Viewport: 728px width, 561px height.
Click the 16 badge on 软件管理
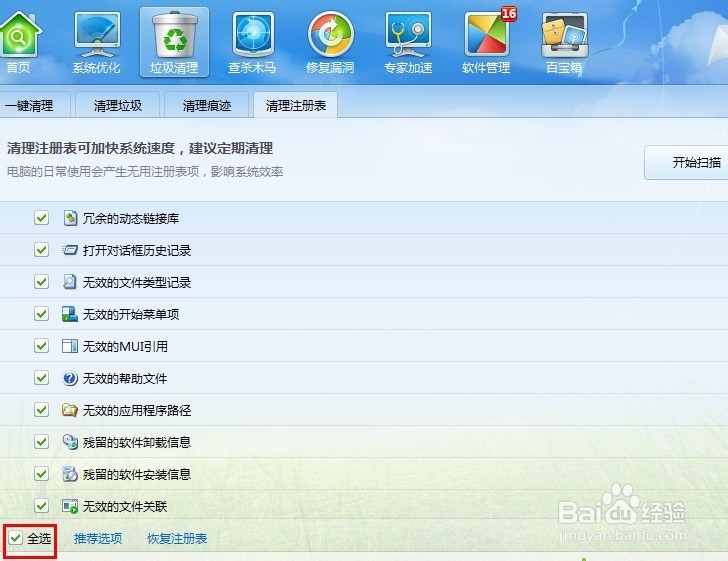(x=509, y=13)
